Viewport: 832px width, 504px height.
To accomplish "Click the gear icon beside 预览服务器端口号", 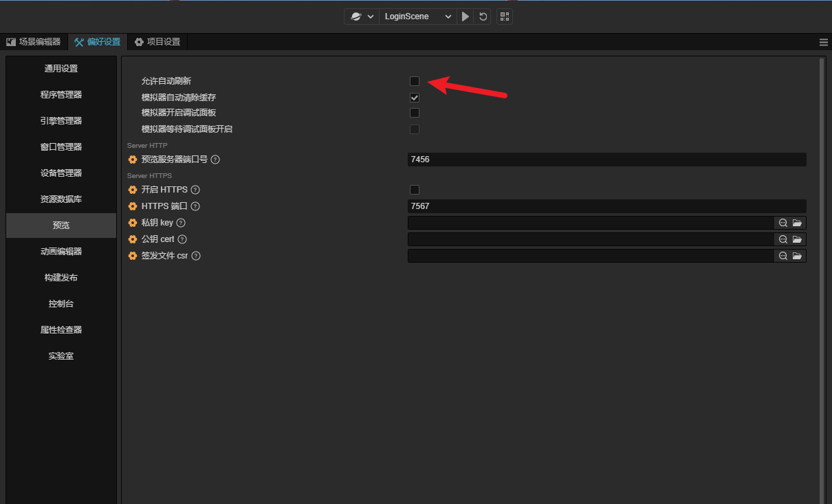I will 133,160.
